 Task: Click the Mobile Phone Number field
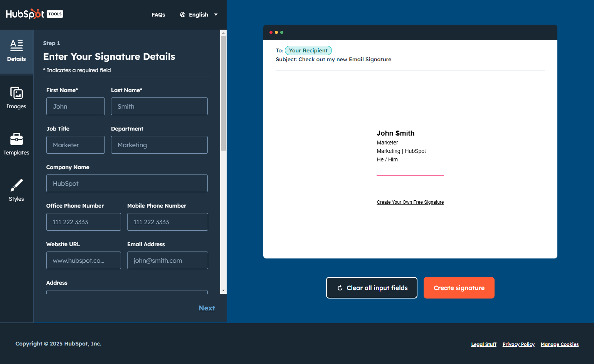(168, 222)
